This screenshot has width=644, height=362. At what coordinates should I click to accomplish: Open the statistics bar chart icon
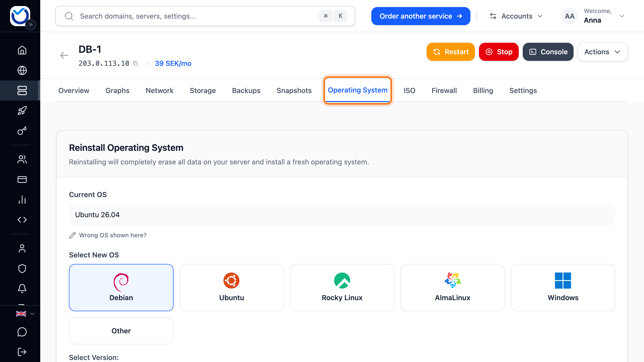(22, 200)
